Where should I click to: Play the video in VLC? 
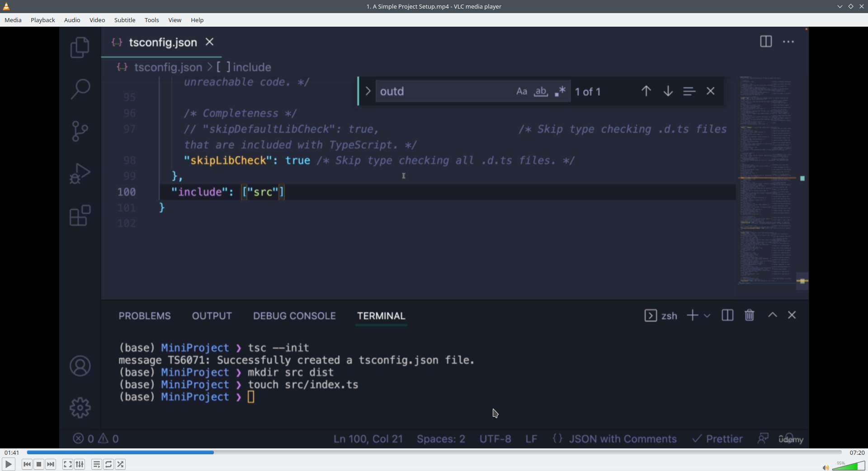click(8, 464)
